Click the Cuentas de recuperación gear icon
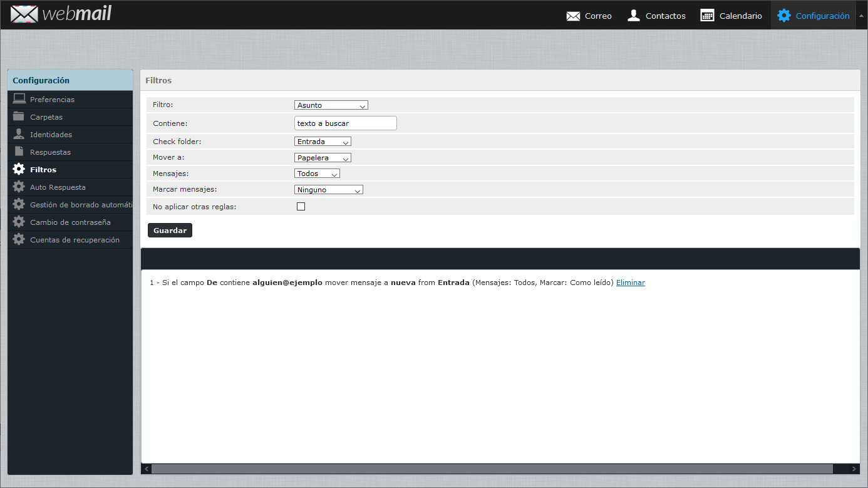 click(19, 239)
